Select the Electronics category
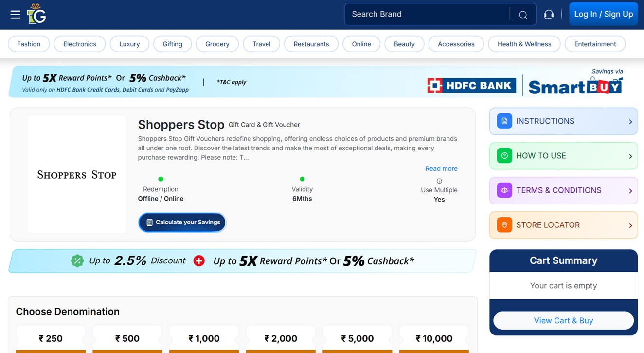The height and width of the screenshot is (353, 644). coord(80,44)
